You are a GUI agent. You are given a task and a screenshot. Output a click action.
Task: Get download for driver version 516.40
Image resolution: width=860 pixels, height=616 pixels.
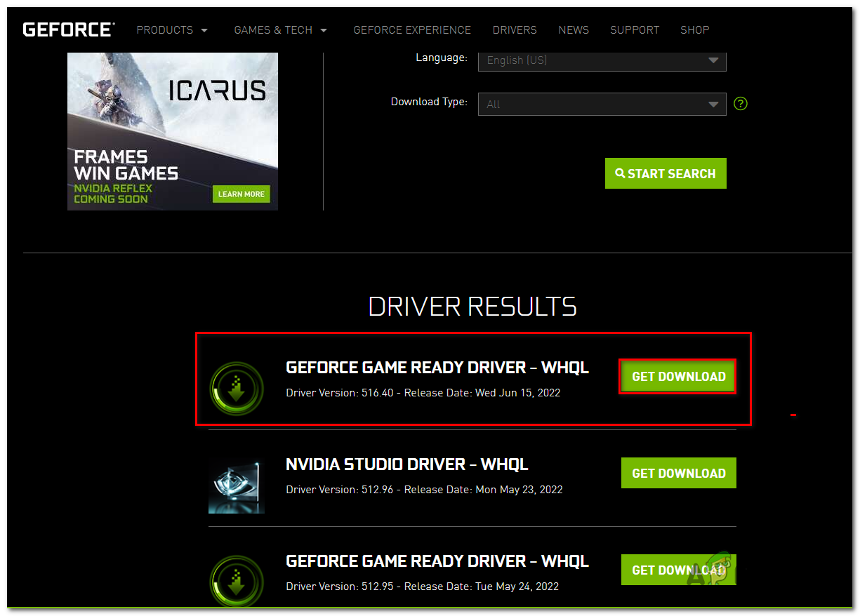tap(678, 377)
